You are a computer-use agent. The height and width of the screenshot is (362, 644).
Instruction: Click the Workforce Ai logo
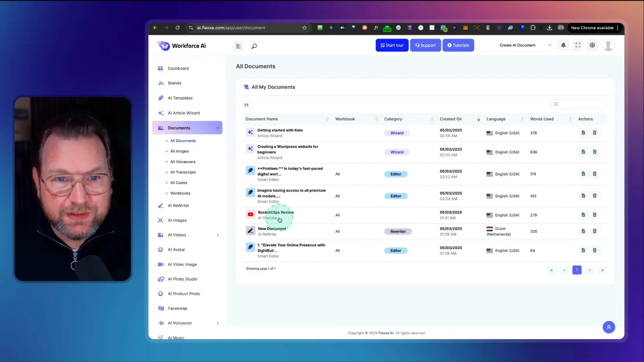coord(181,46)
